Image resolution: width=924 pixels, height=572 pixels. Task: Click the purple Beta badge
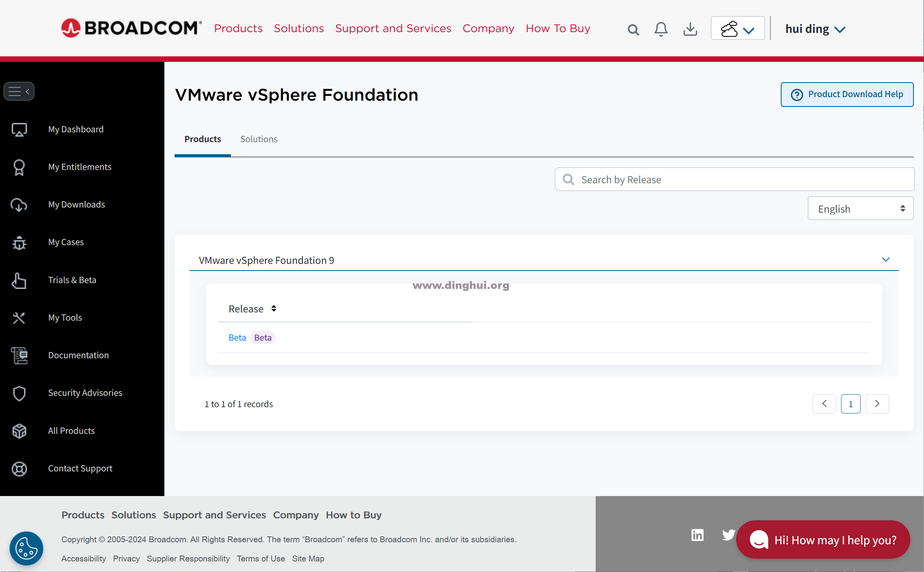click(263, 337)
